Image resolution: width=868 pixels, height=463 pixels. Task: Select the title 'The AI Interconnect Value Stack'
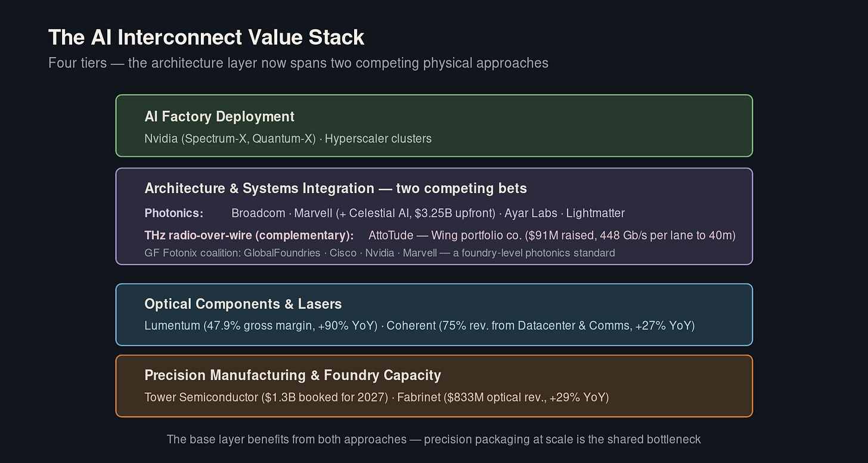[x=206, y=37]
